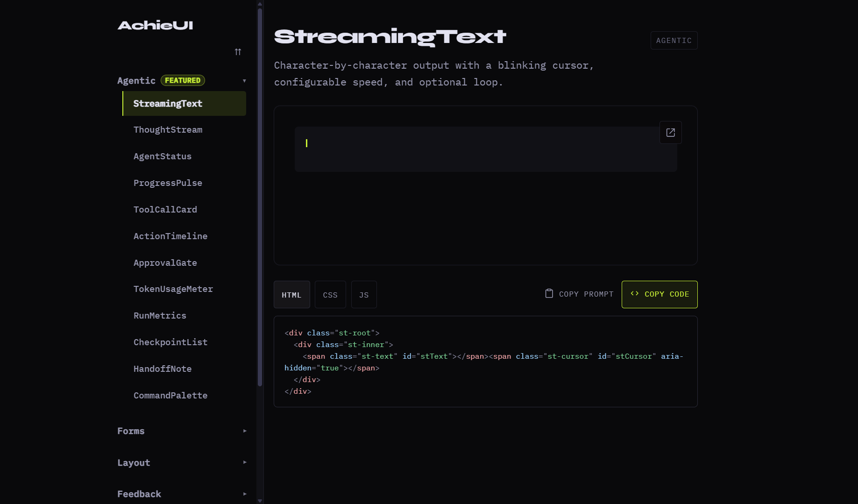
Task: Click the code brackets icon in Copy Code
Action: coord(634,294)
